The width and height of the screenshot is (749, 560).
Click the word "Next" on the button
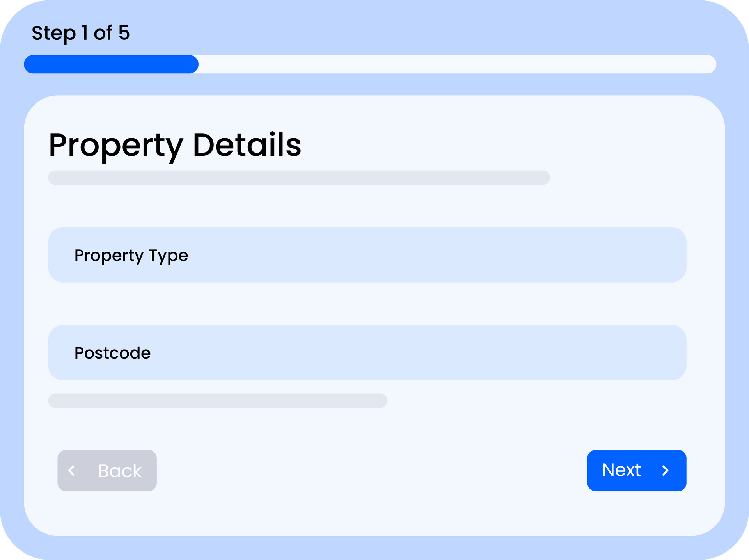621,470
